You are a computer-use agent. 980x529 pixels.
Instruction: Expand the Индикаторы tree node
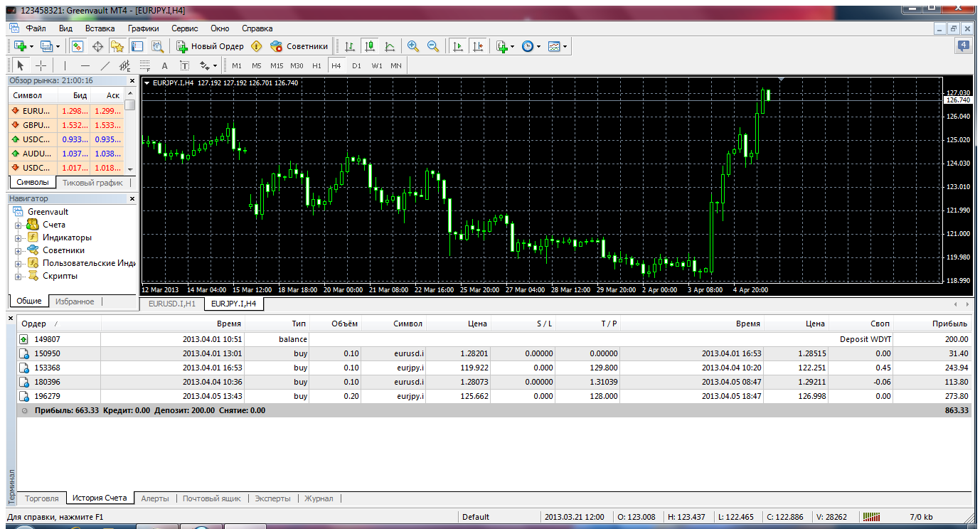(x=18, y=237)
